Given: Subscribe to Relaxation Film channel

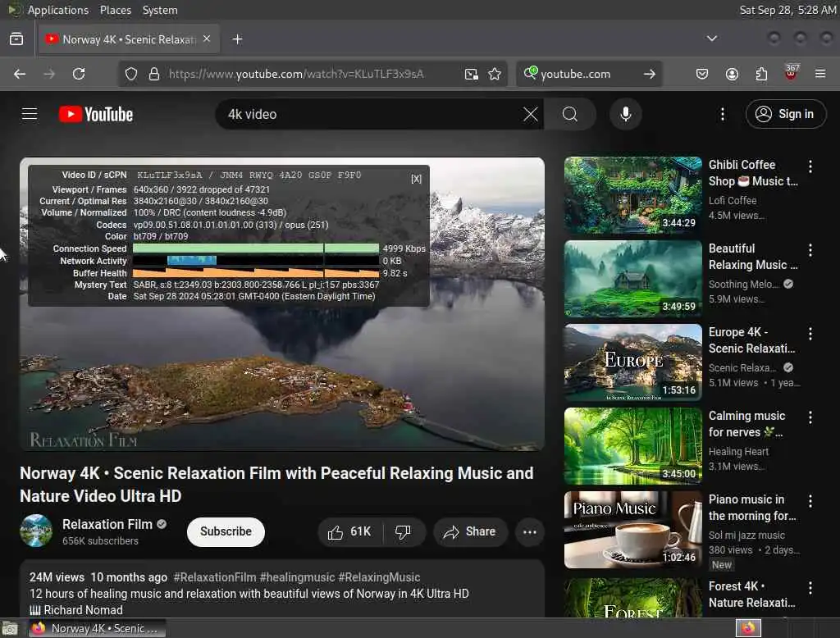Looking at the screenshot, I should (x=226, y=531).
